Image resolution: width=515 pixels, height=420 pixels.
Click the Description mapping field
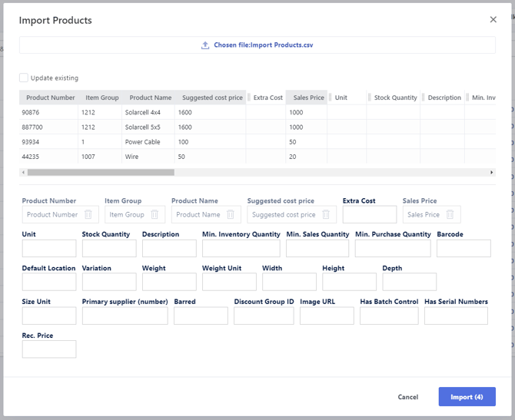tap(169, 248)
